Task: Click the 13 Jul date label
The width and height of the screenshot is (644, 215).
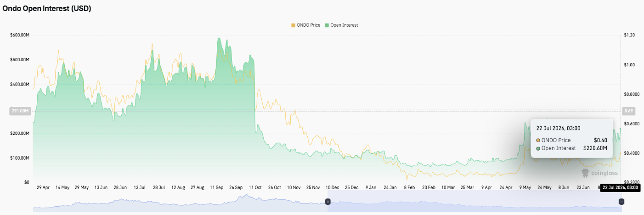Action: [x=139, y=188]
